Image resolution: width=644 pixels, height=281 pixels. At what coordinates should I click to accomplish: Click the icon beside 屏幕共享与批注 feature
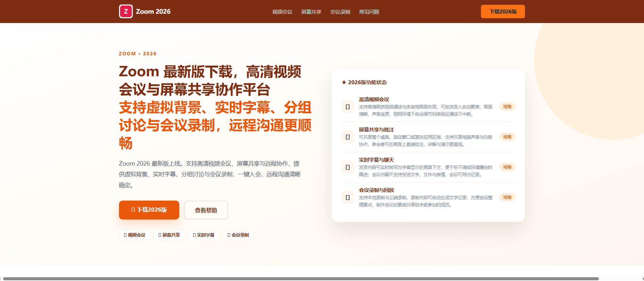click(x=348, y=137)
